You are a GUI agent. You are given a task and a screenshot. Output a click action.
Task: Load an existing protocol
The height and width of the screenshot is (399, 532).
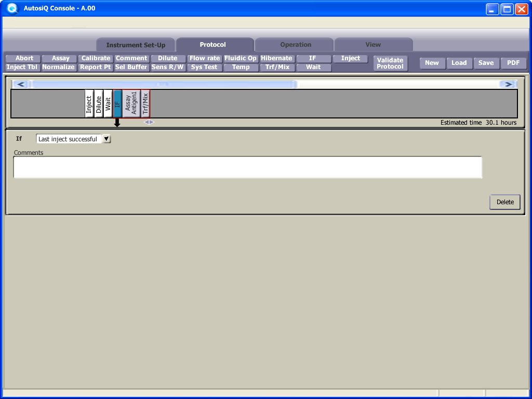459,63
